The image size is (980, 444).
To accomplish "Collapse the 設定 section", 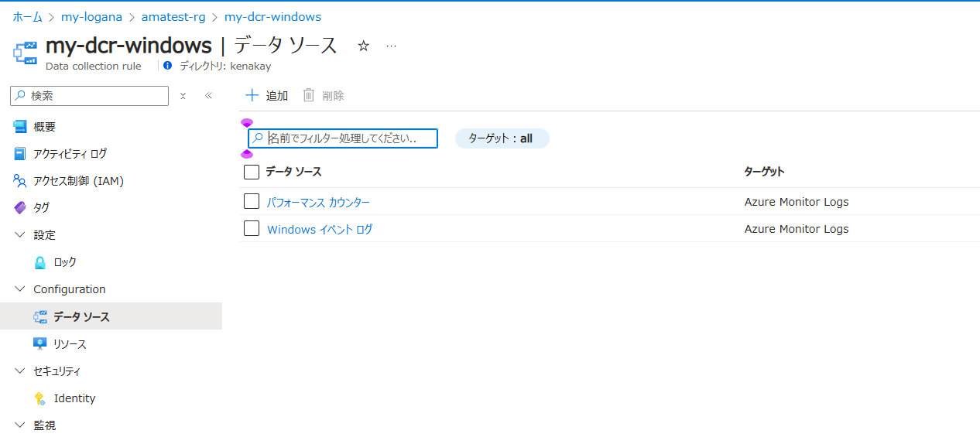I will [x=20, y=235].
